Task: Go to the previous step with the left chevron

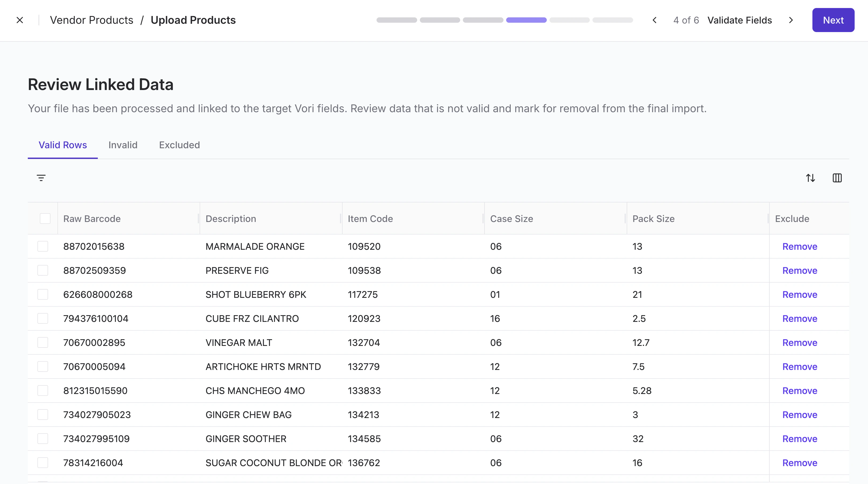Action: click(x=654, y=20)
